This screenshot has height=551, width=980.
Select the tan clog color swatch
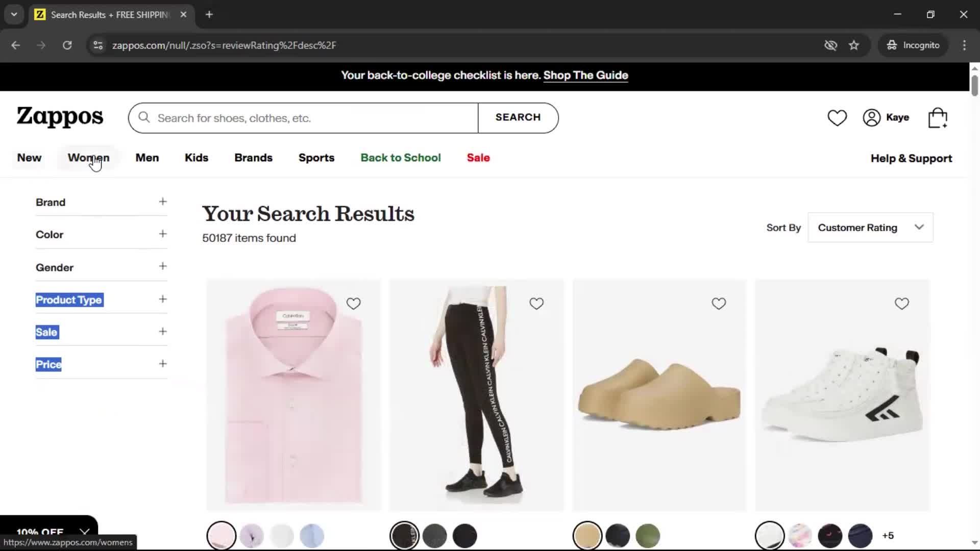coord(587,536)
